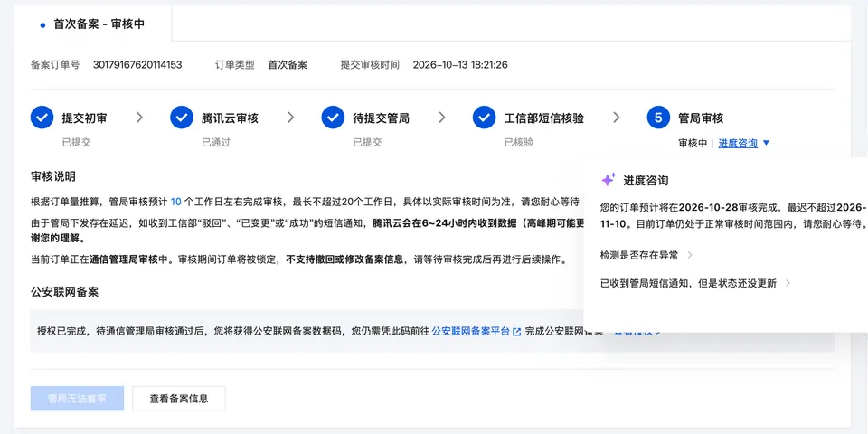
Task: Click the 进度咨询 popup heading text
Action: 646,181
